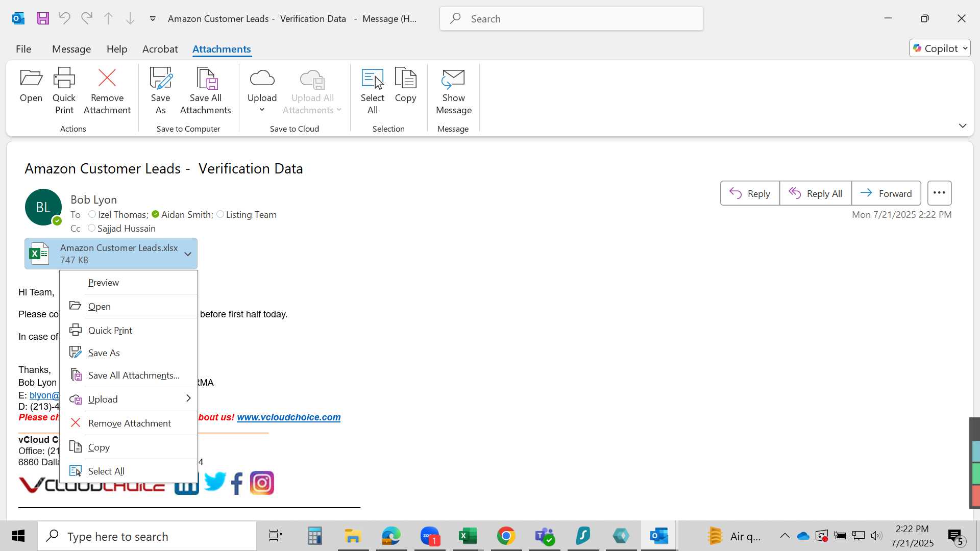Click Cc recipient Sajjad Hussain
980x551 pixels.
[126, 229]
